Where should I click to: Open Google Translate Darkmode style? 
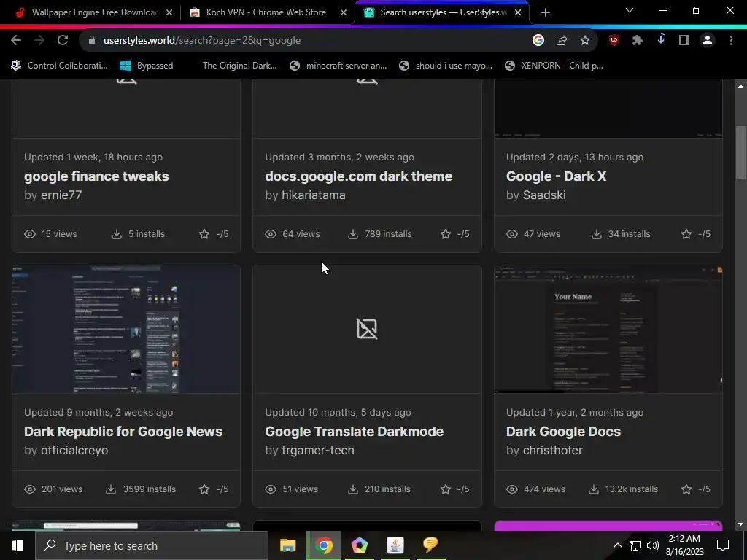354,432
